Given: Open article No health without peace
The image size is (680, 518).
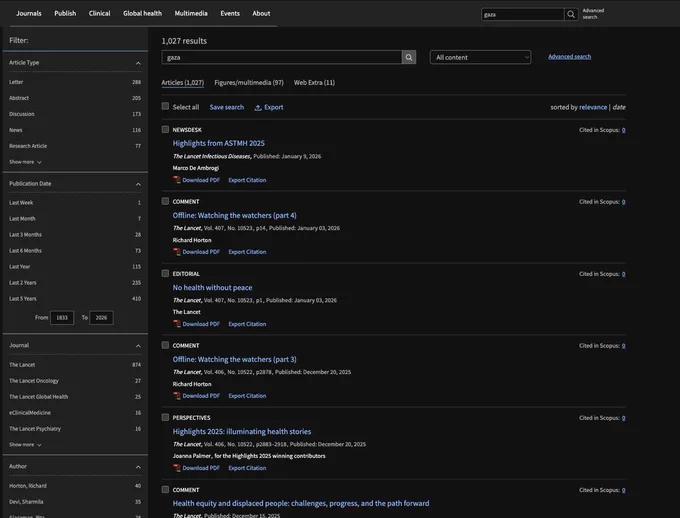Looking at the screenshot, I should 212,287.
